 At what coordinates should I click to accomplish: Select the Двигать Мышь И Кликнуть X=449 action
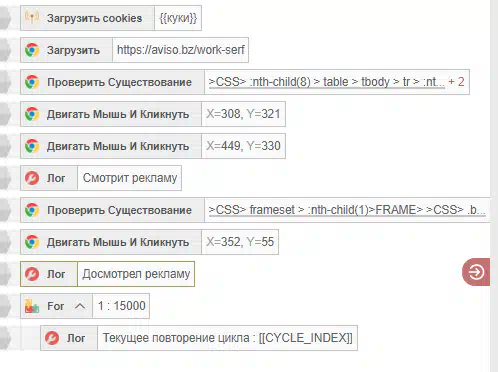[153, 146]
